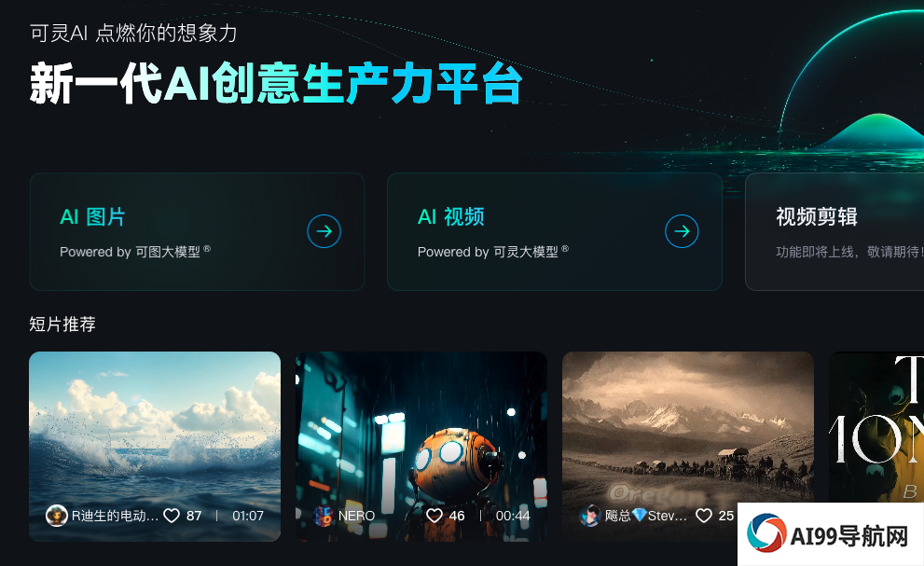Click Powered by 可图大模型 text

click(x=135, y=252)
